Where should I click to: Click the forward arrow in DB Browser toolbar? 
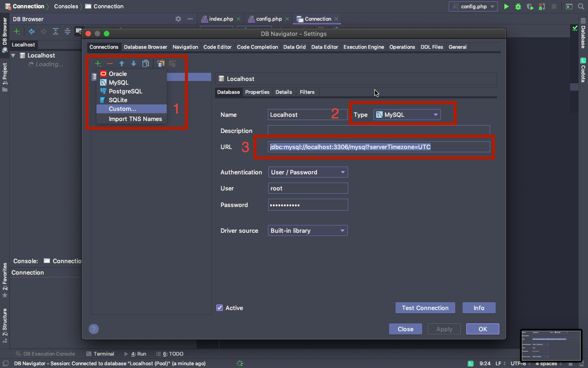(44, 31)
